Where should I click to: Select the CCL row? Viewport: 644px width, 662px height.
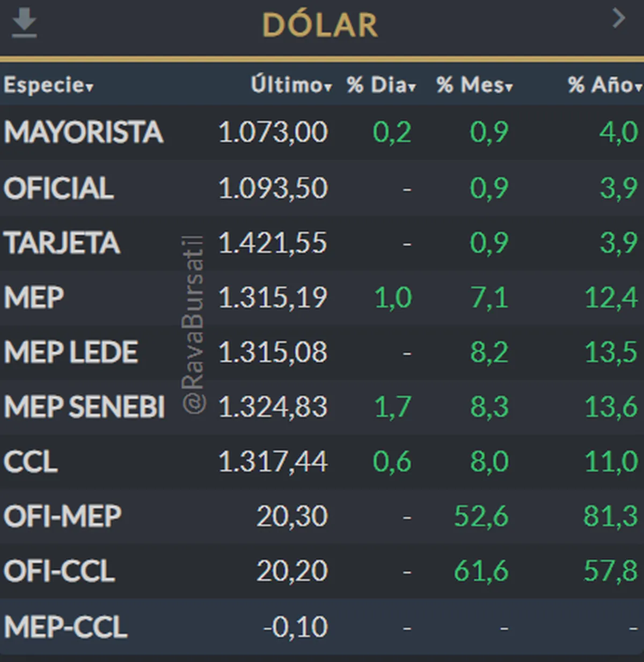click(322, 462)
